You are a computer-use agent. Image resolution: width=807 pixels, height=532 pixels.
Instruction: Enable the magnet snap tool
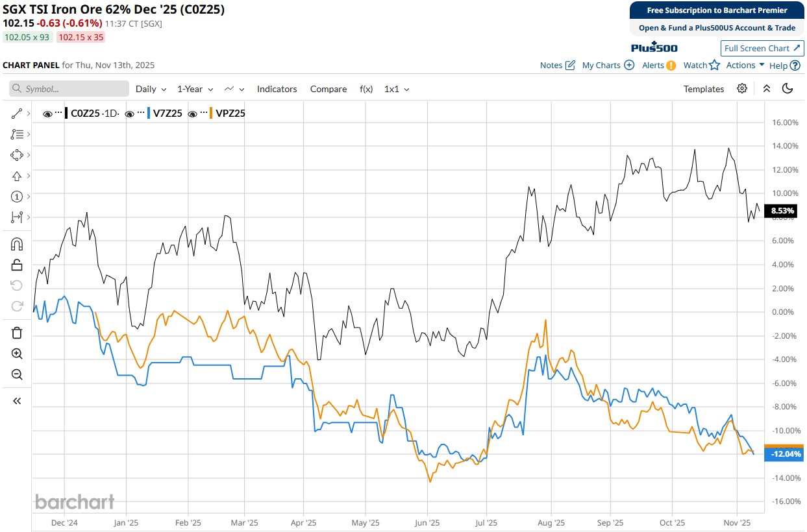pyautogui.click(x=17, y=244)
